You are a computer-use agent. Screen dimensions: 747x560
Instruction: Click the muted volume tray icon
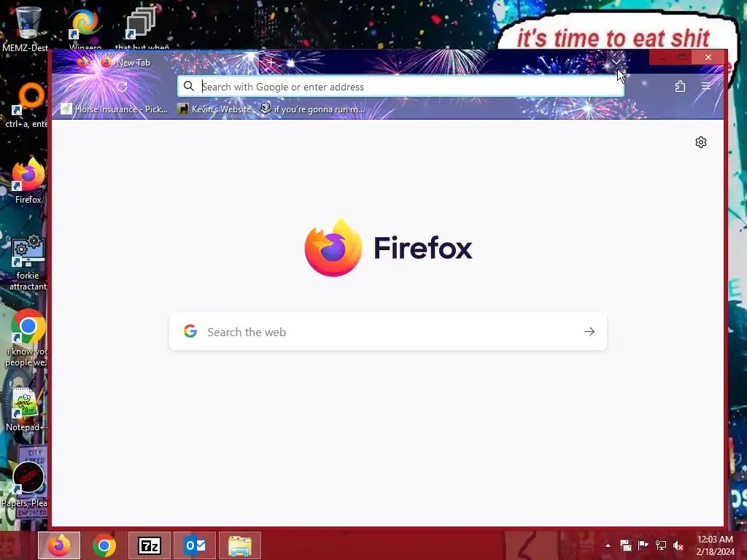click(x=678, y=545)
